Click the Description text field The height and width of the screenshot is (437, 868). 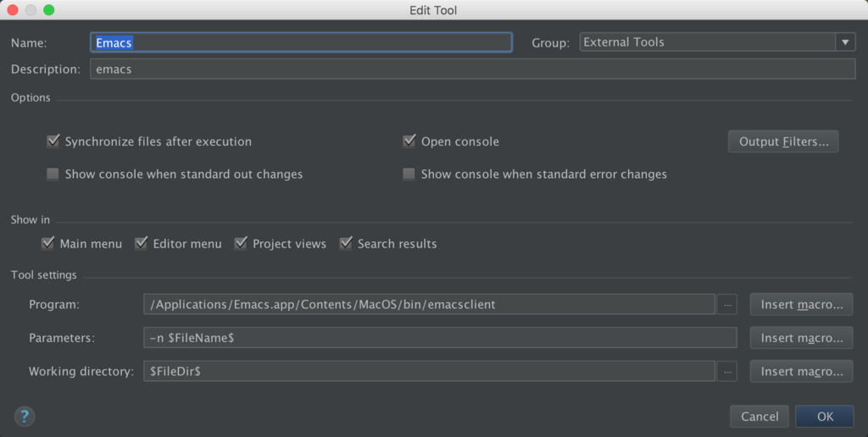[472, 69]
